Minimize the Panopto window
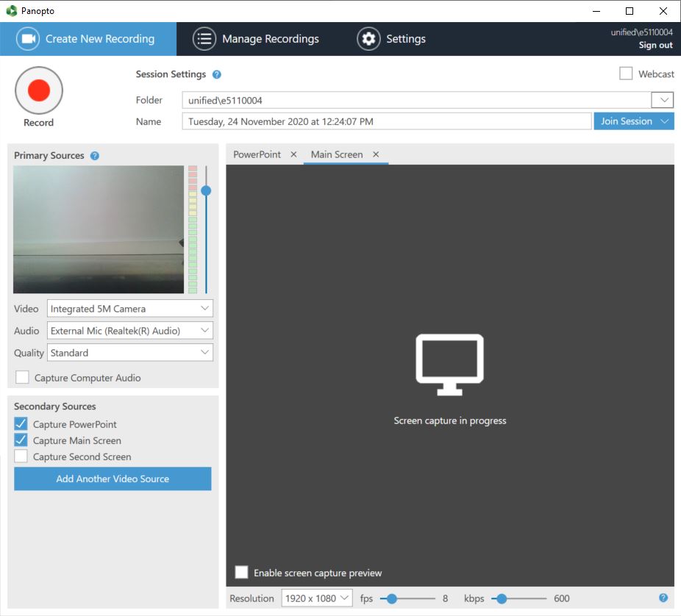681x616 pixels. pyautogui.click(x=596, y=11)
